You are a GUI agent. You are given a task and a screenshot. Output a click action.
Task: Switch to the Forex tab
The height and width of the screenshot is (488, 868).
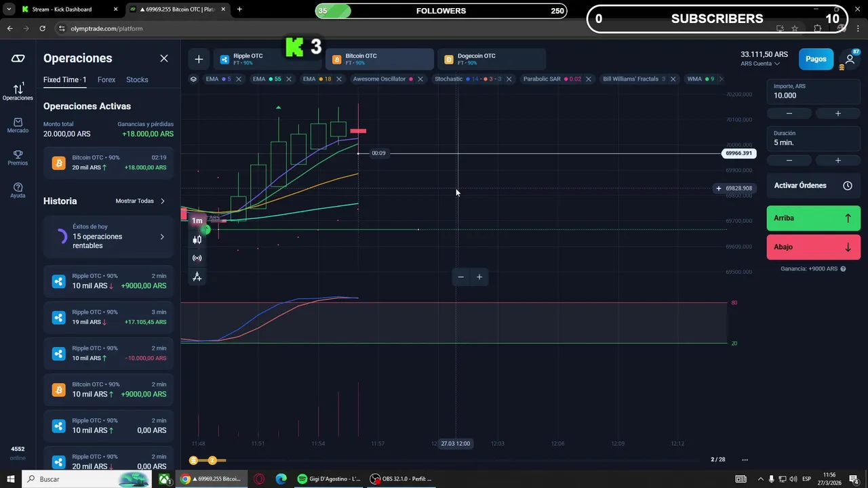click(106, 80)
